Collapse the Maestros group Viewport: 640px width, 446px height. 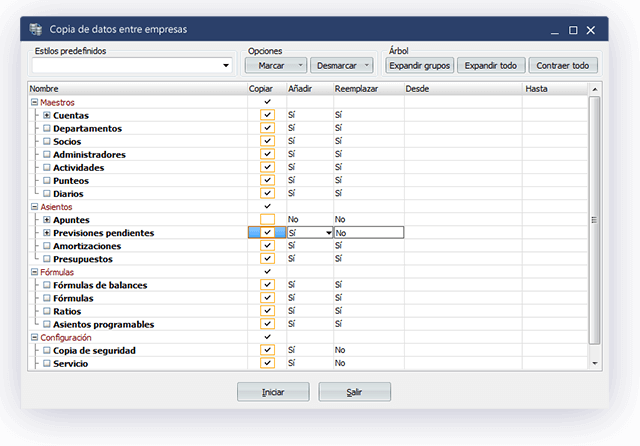point(35,102)
